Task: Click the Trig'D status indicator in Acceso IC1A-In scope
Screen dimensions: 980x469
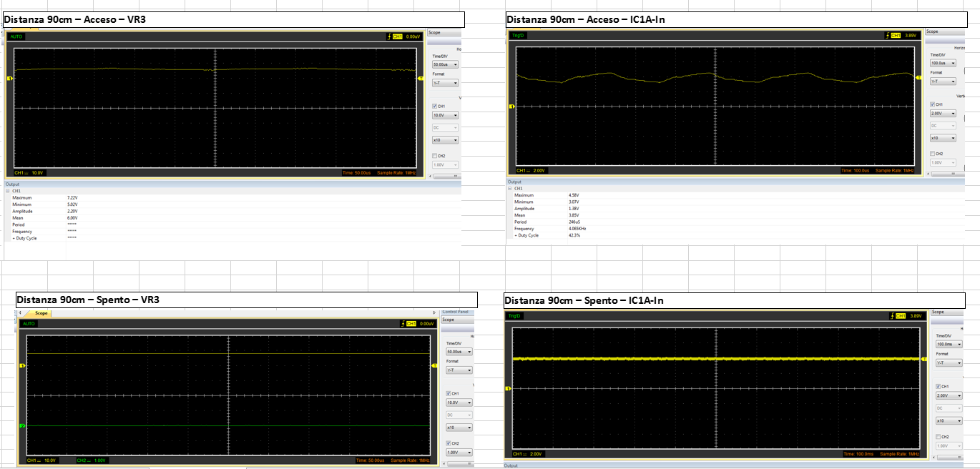Action: 518,36
